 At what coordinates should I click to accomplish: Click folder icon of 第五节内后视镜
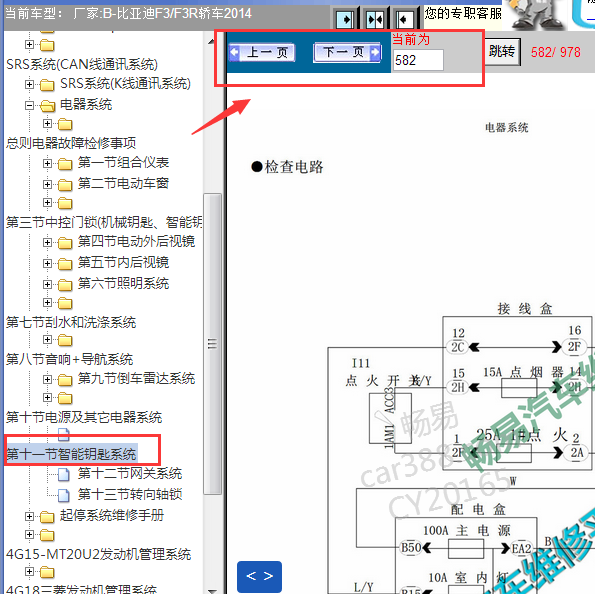(65, 264)
